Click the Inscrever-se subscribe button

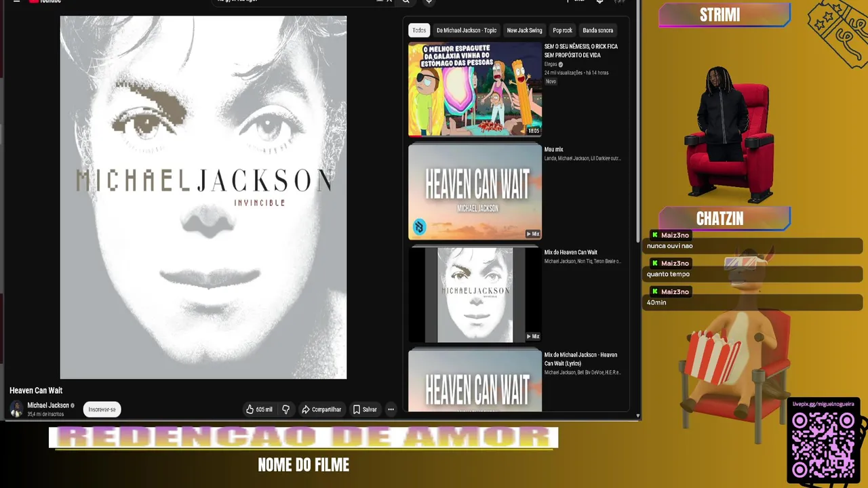tap(102, 409)
